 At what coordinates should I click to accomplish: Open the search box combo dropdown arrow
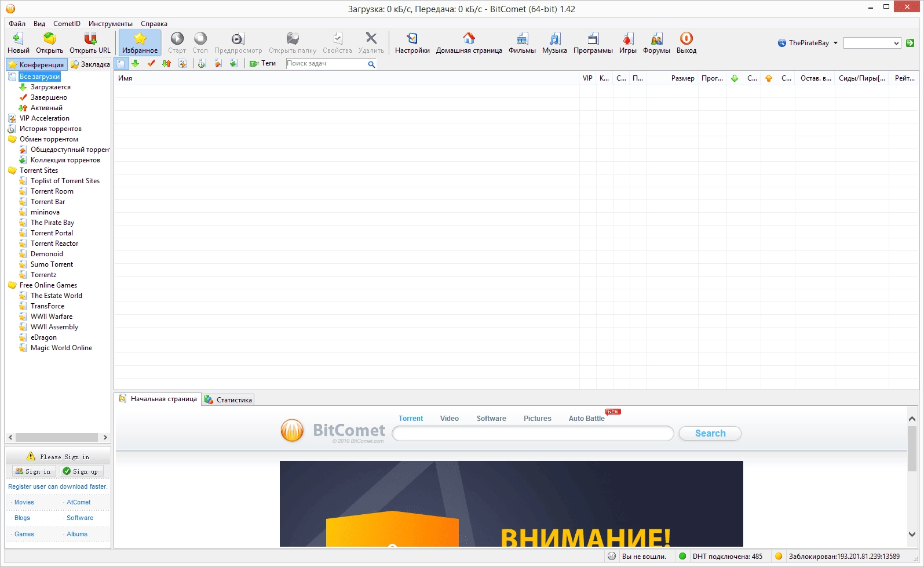(x=896, y=43)
